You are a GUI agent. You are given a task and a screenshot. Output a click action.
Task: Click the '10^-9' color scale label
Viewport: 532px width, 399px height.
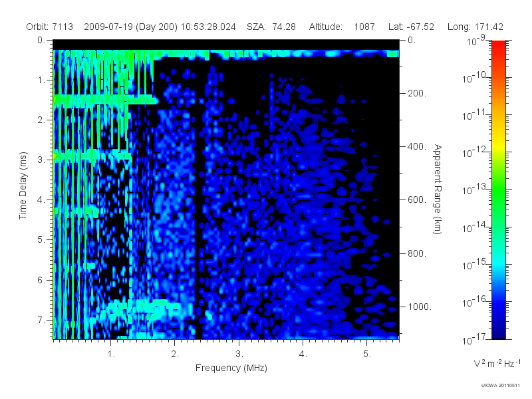(x=475, y=41)
